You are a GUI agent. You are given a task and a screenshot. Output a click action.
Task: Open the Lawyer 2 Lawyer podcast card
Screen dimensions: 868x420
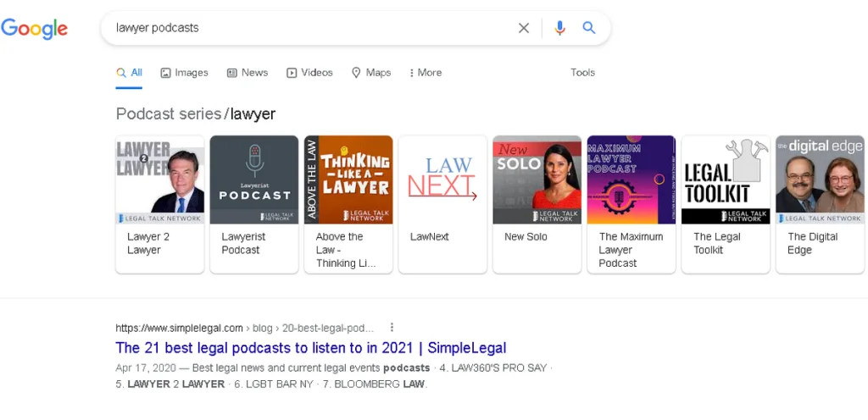[x=159, y=203]
